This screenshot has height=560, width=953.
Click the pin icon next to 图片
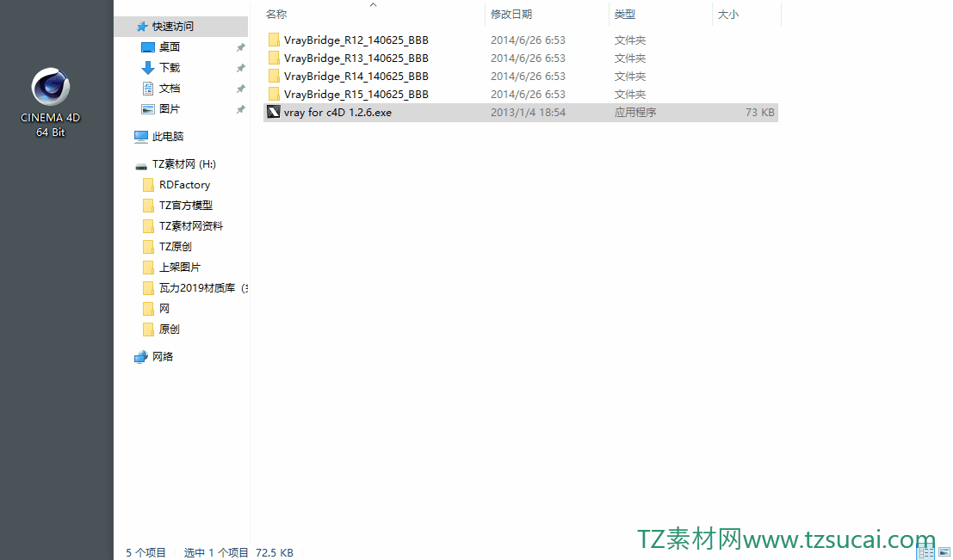pyautogui.click(x=241, y=109)
